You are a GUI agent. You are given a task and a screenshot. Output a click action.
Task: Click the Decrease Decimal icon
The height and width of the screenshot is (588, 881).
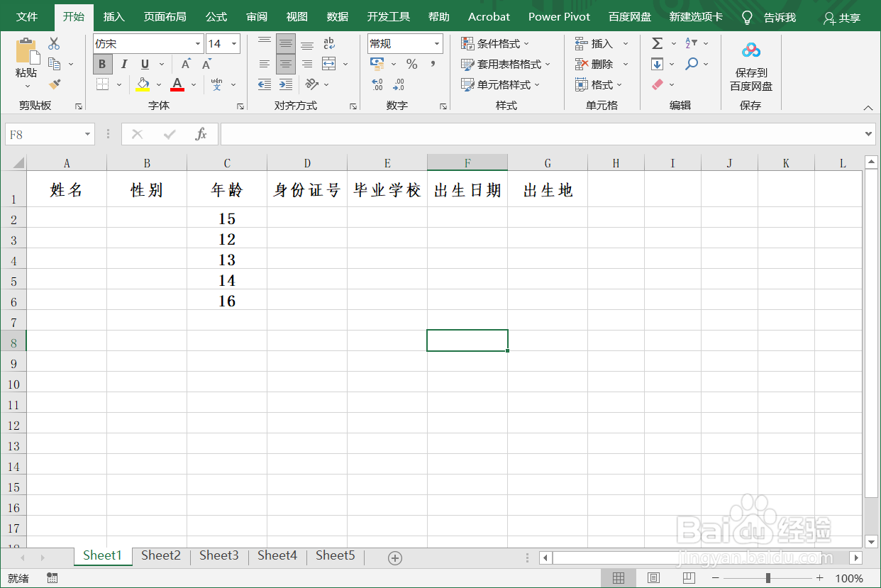coord(399,84)
